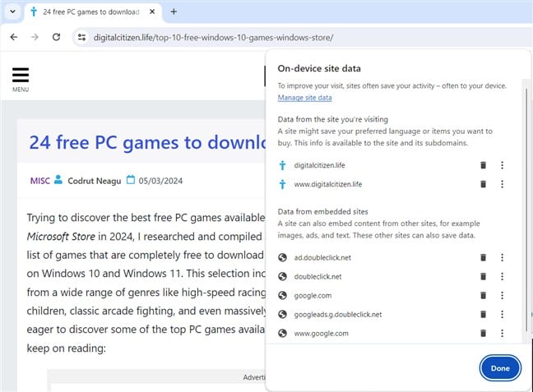Show more actions for googleads.g.doubleclick.net

click(x=502, y=314)
